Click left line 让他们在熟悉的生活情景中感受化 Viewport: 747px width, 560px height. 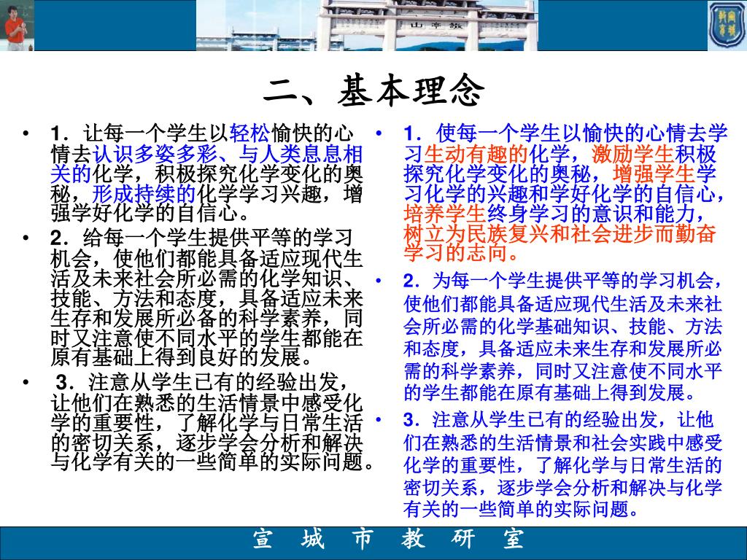click(206, 402)
